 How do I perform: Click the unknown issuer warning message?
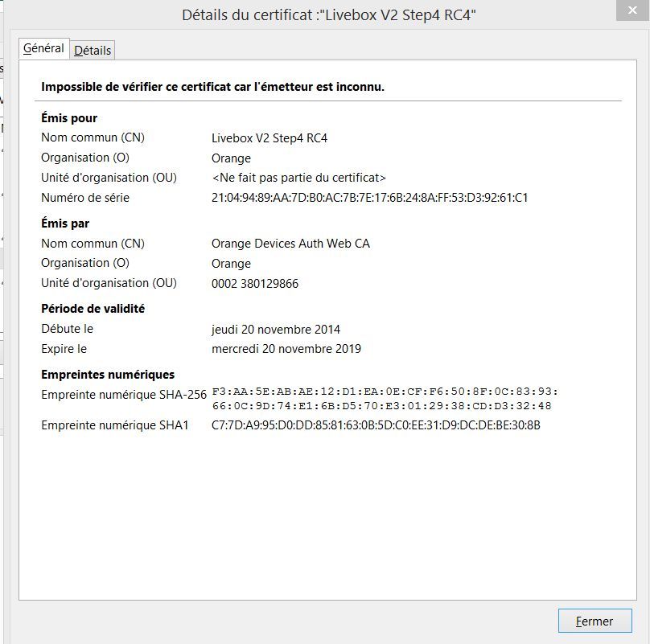coord(212,86)
